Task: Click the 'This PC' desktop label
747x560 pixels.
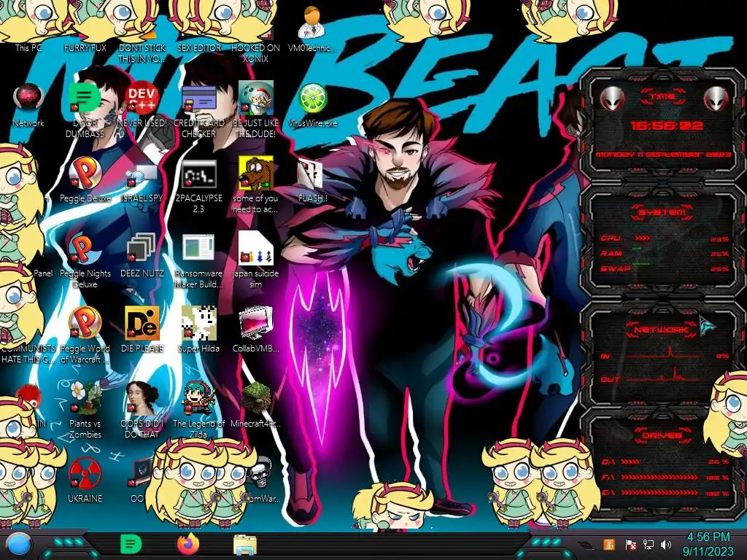Action: pos(28,48)
